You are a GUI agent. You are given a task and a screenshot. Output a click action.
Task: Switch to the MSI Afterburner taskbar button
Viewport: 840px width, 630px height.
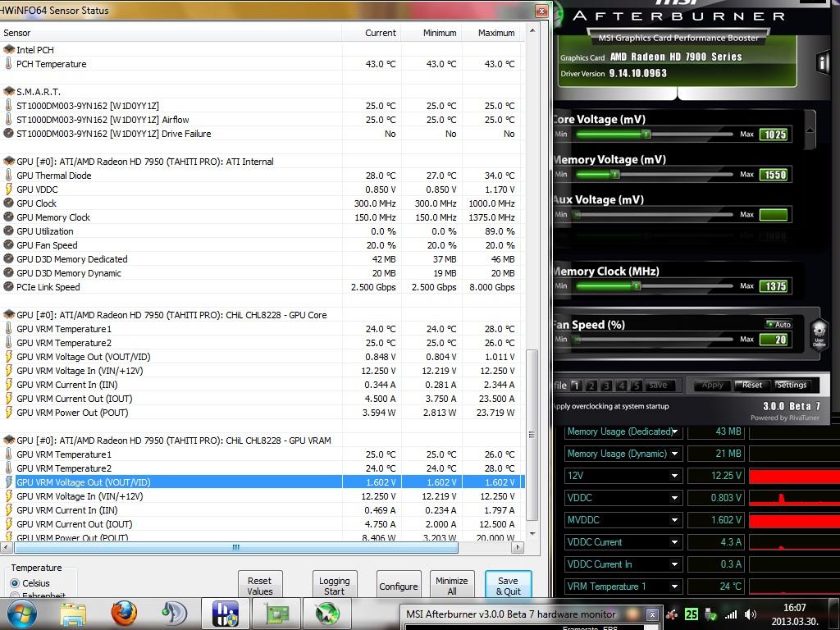[x=327, y=614]
